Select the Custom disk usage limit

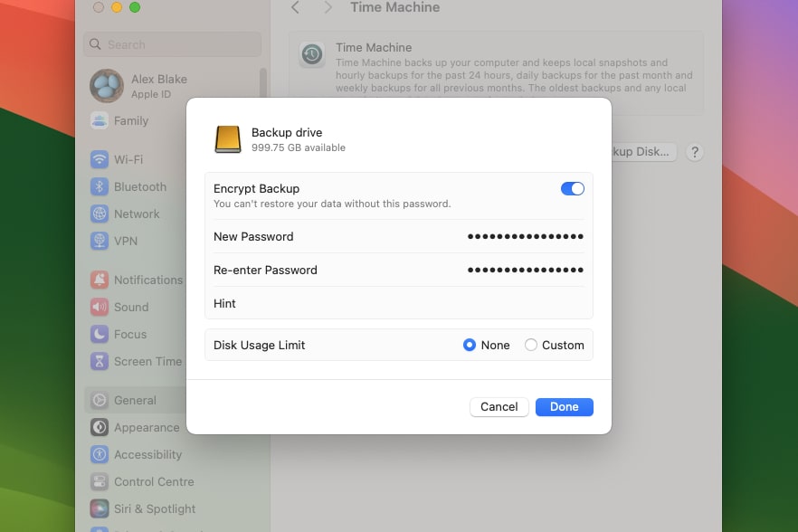[x=531, y=345]
